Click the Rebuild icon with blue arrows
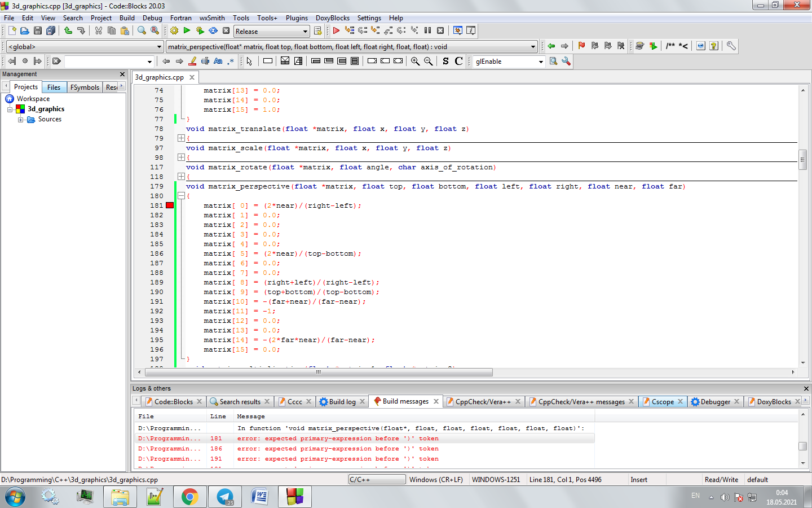Image resolution: width=812 pixels, height=508 pixels. coord(213,31)
